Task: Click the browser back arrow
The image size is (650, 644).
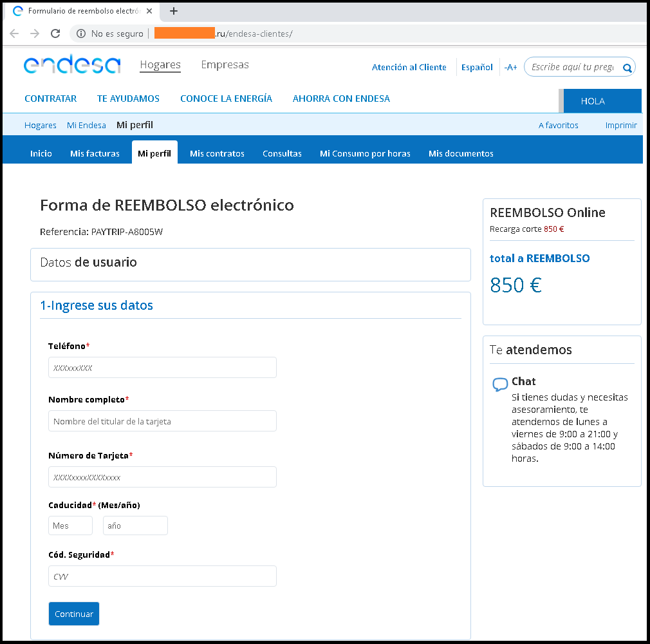Action: tap(15, 33)
